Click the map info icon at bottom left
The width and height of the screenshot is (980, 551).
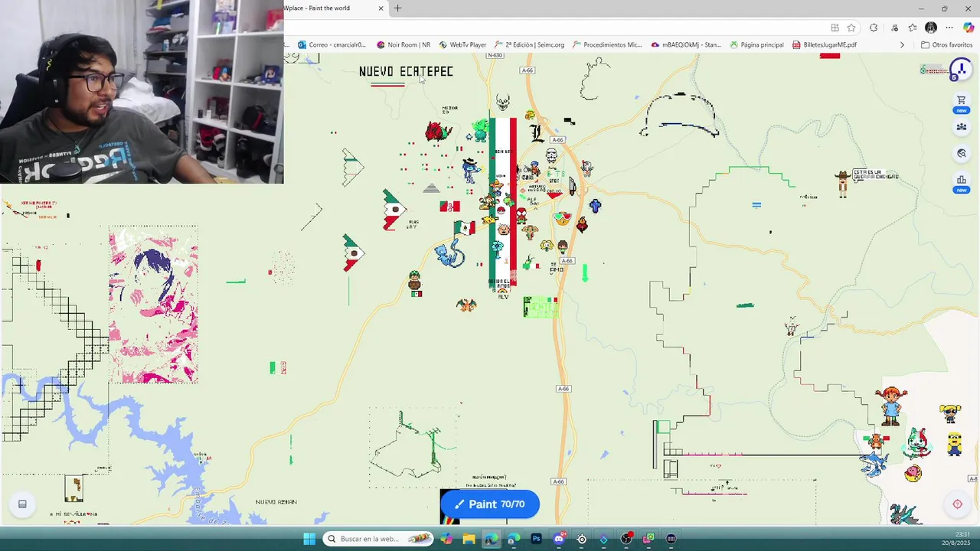point(22,504)
